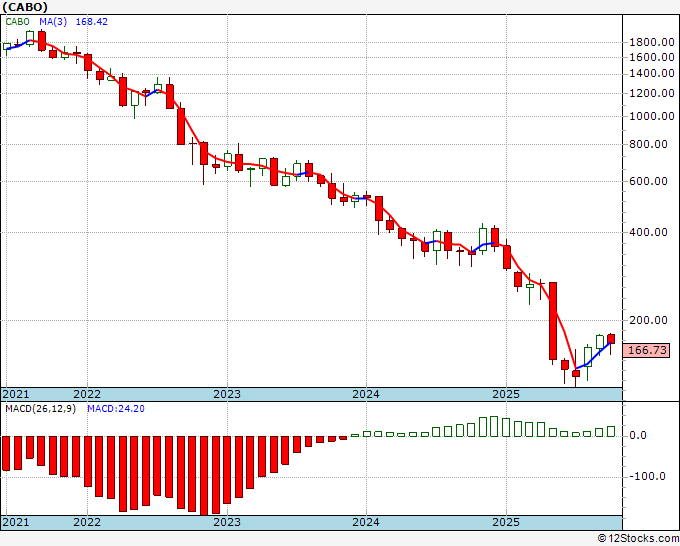Click the -100.0 MACD axis label
The width and height of the screenshot is (680, 546).
pos(647,477)
